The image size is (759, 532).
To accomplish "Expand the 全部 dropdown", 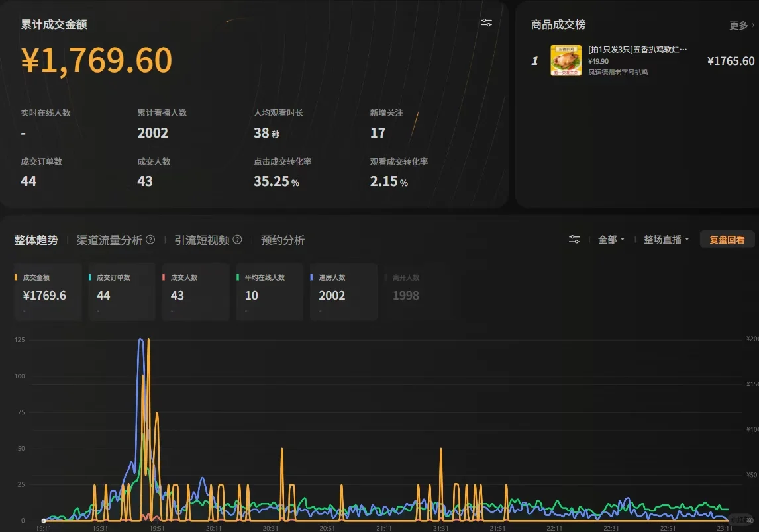I will pos(611,240).
